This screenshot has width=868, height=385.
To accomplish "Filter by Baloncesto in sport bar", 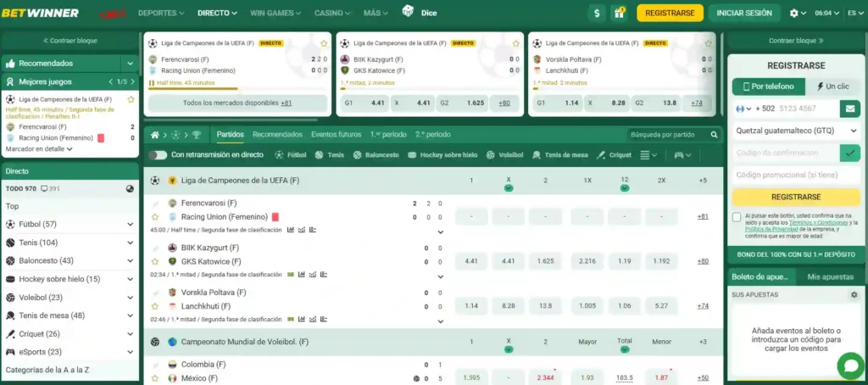I will (x=376, y=155).
